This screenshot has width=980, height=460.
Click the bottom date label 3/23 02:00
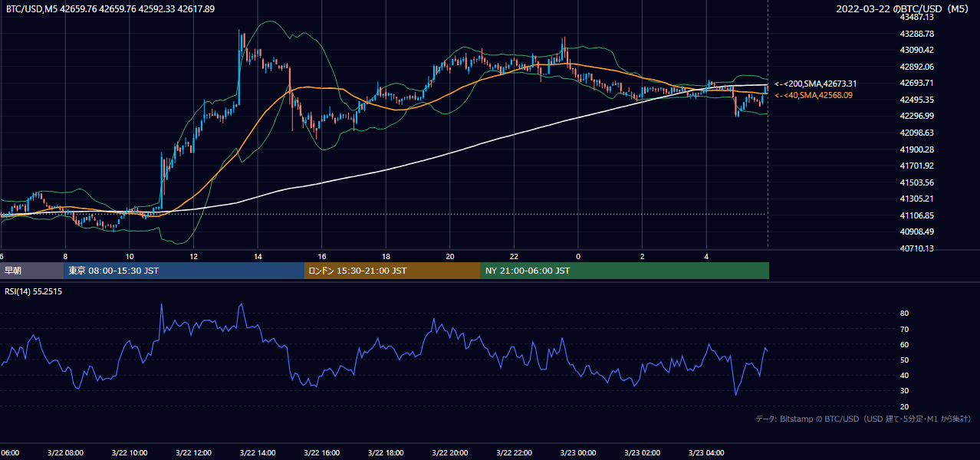[x=642, y=453]
